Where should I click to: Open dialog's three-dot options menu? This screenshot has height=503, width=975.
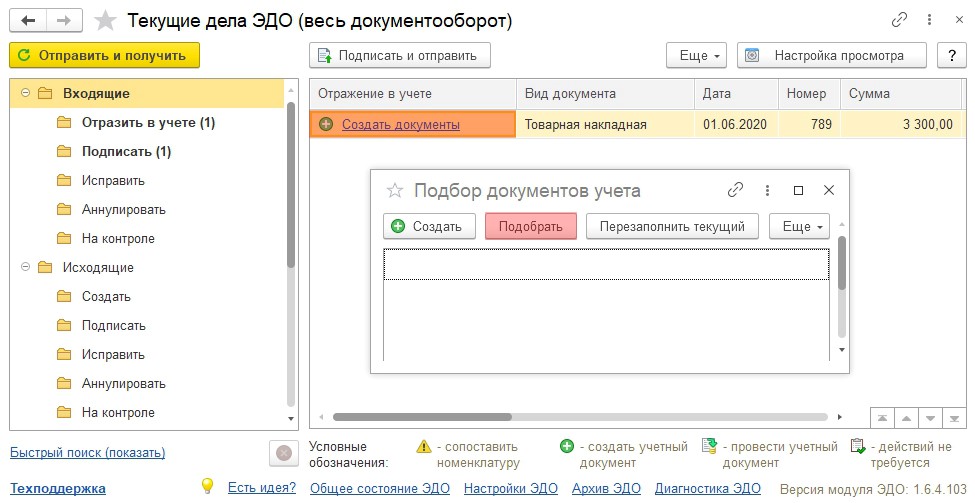pos(767,190)
